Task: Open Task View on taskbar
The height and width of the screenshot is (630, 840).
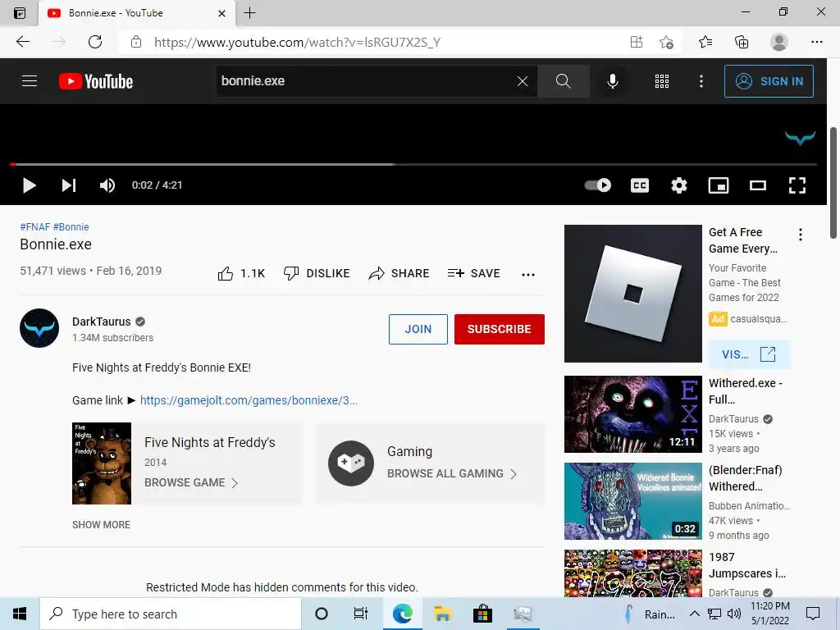Action: (361, 614)
